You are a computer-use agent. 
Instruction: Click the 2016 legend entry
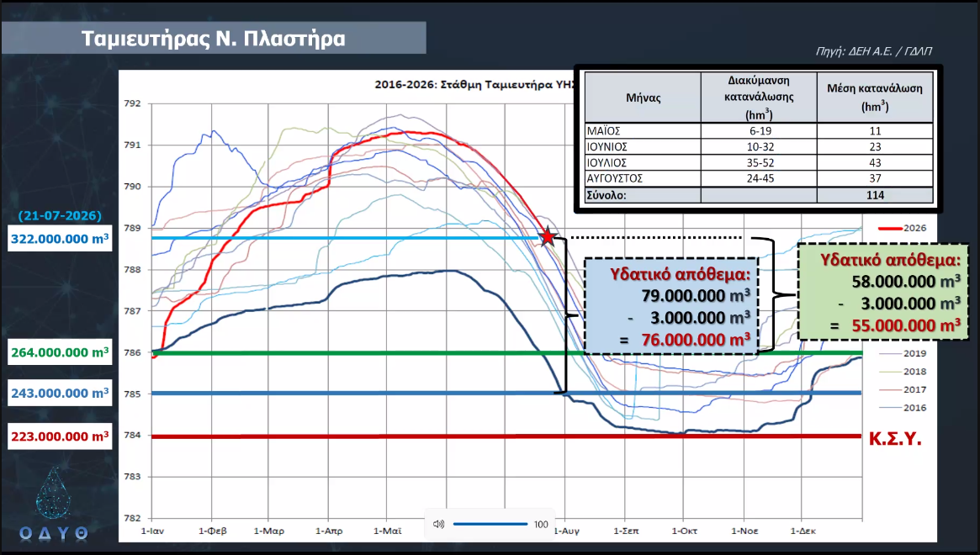(x=903, y=408)
